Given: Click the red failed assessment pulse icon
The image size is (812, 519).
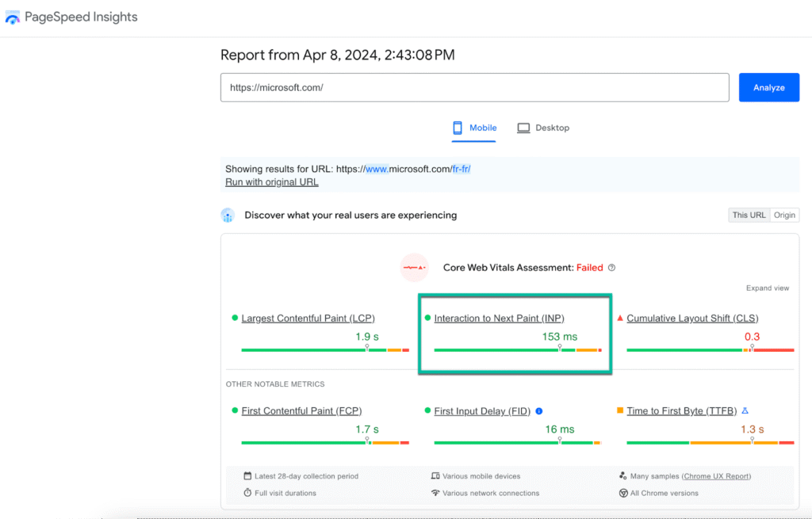Looking at the screenshot, I should click(x=414, y=268).
